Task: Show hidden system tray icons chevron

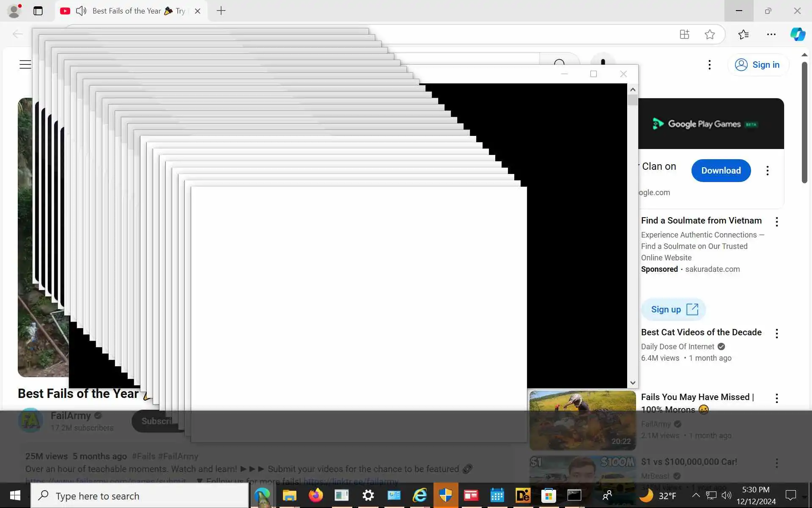Action: pyautogui.click(x=696, y=495)
